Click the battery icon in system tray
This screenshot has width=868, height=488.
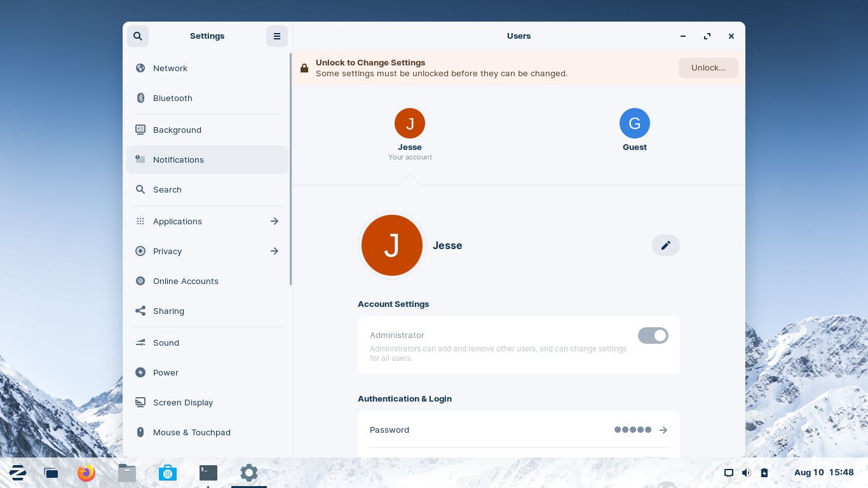(x=764, y=473)
